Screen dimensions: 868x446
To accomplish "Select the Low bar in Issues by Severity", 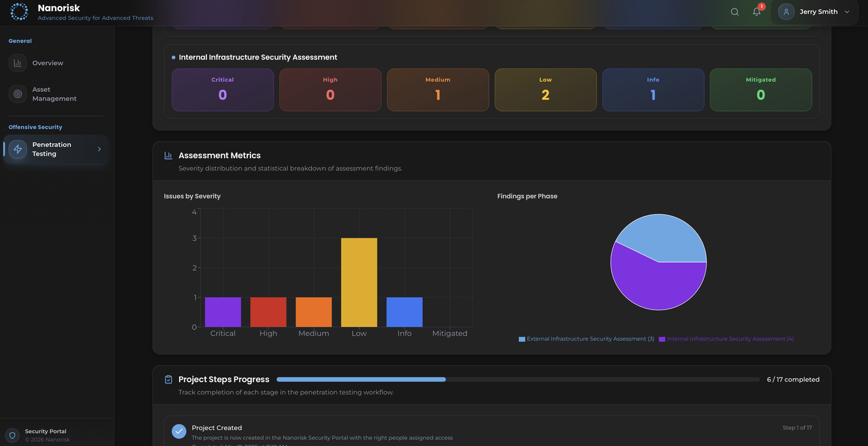I will (359, 282).
